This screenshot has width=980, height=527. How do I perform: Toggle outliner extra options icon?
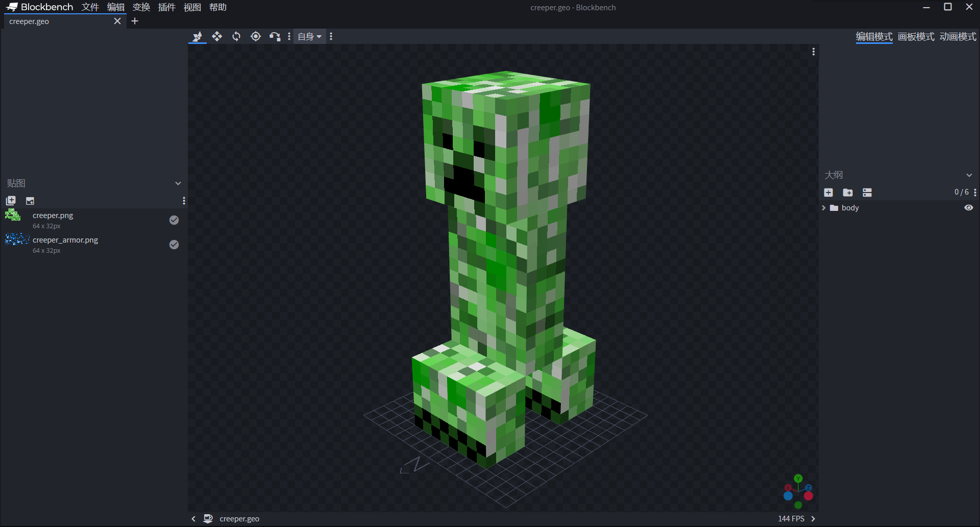pos(867,193)
